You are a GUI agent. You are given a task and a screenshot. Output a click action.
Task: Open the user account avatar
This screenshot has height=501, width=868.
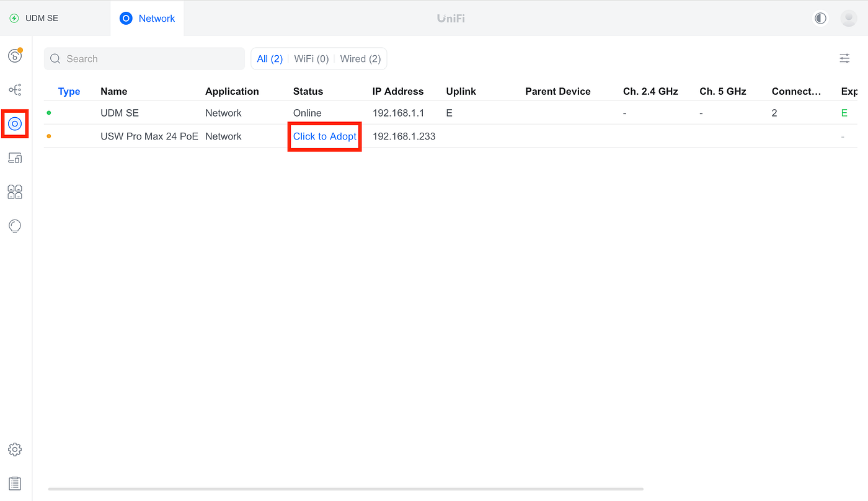point(848,18)
